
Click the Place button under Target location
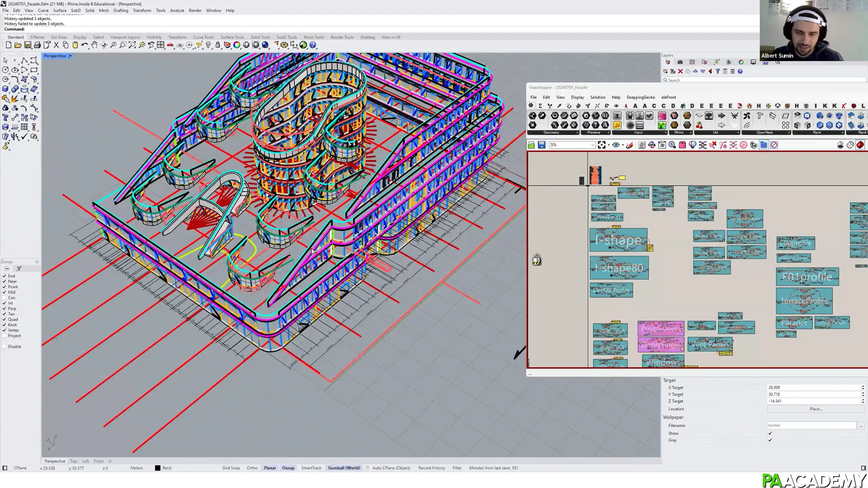click(x=815, y=409)
